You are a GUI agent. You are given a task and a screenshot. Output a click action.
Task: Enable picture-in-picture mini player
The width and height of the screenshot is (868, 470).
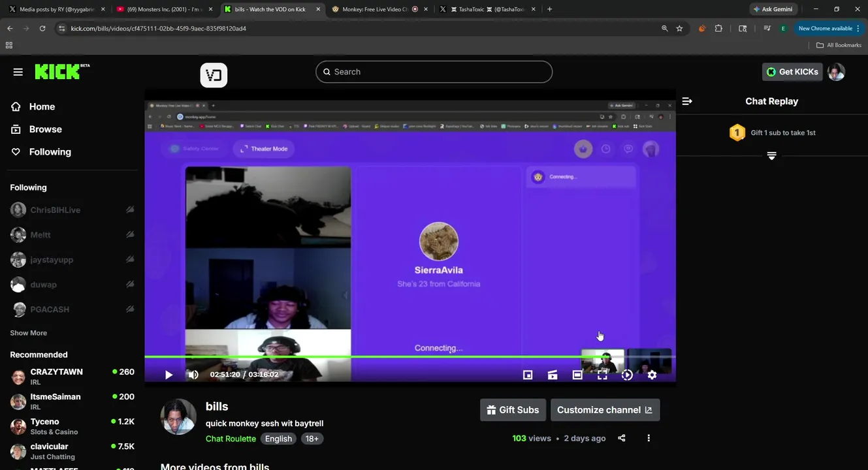(x=528, y=375)
